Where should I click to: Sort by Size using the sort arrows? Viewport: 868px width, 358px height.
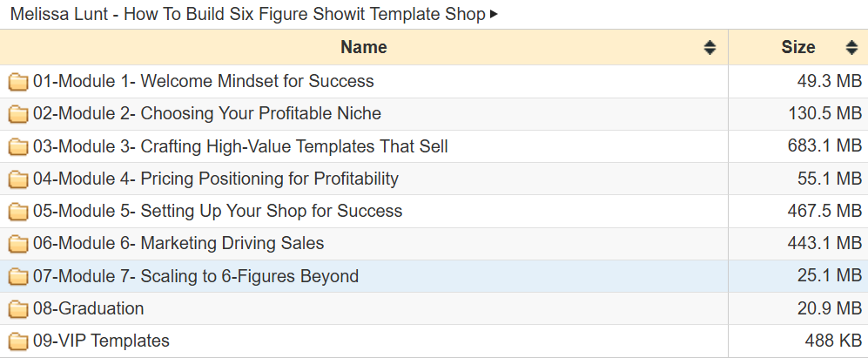(x=852, y=48)
